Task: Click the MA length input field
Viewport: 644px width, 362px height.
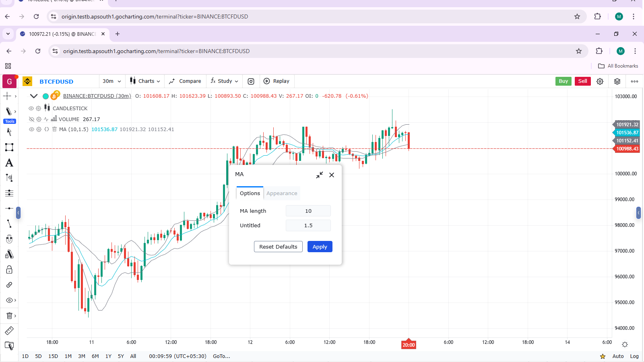Action: pyautogui.click(x=308, y=211)
